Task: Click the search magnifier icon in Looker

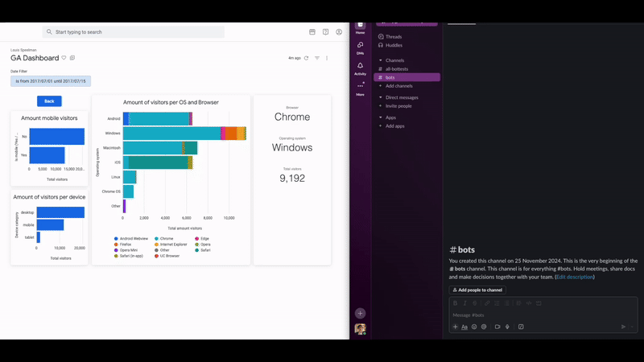Action: coord(49,31)
